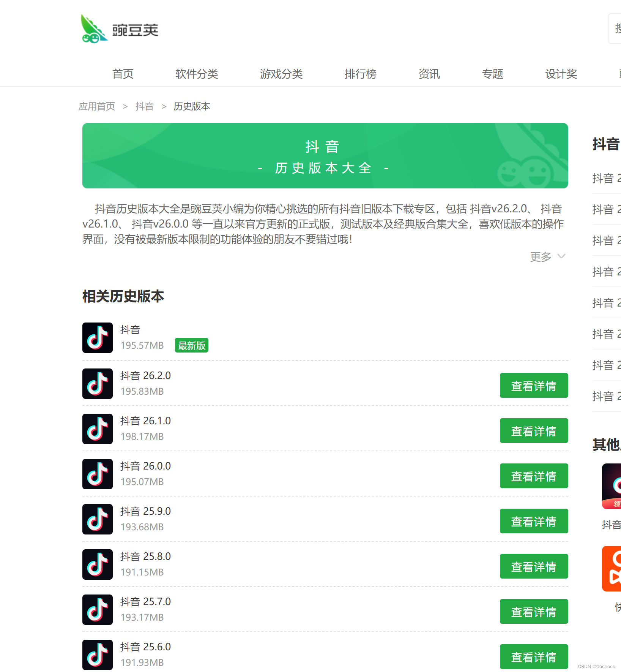Open the 游戏分类 navigation menu
621x672 pixels.
pyautogui.click(x=281, y=74)
